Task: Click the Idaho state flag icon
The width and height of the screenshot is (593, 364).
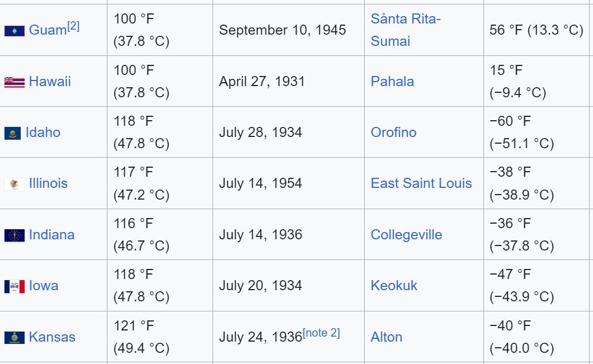Action: coord(12,133)
